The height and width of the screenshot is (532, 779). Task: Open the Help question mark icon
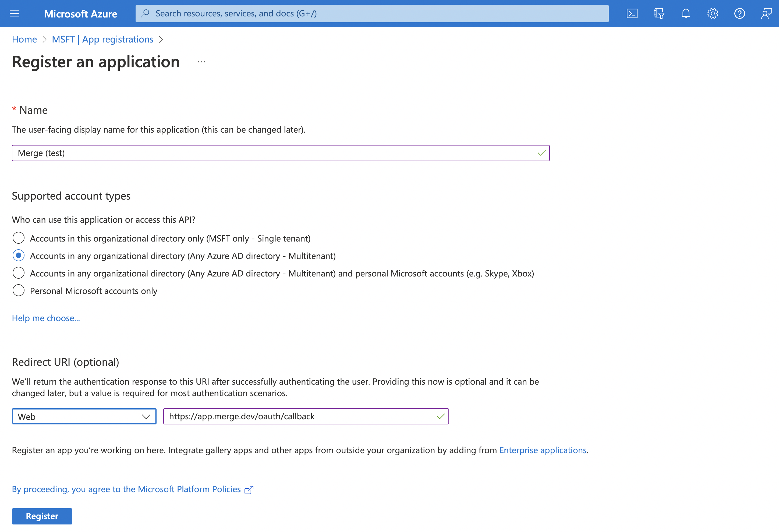pos(739,13)
